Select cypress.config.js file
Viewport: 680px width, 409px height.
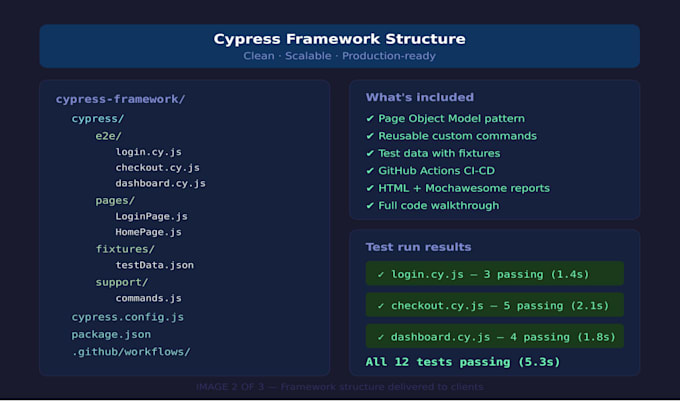[x=128, y=317]
